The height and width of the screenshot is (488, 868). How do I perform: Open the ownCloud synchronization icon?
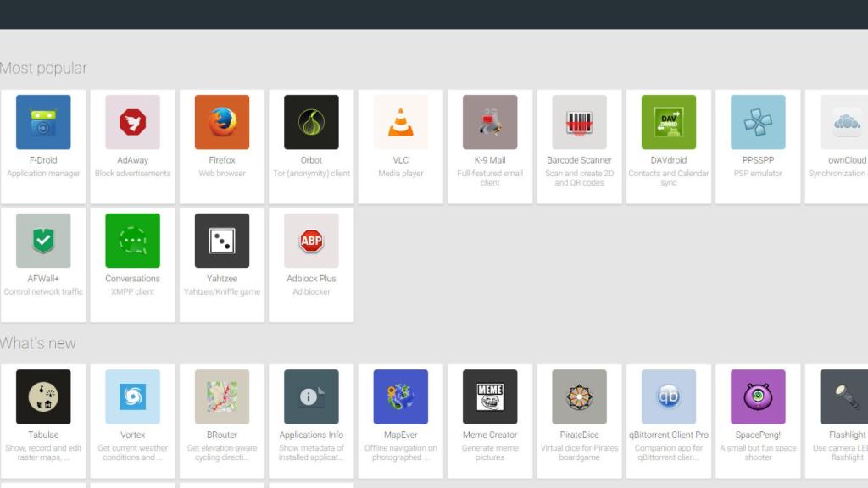[846, 121]
